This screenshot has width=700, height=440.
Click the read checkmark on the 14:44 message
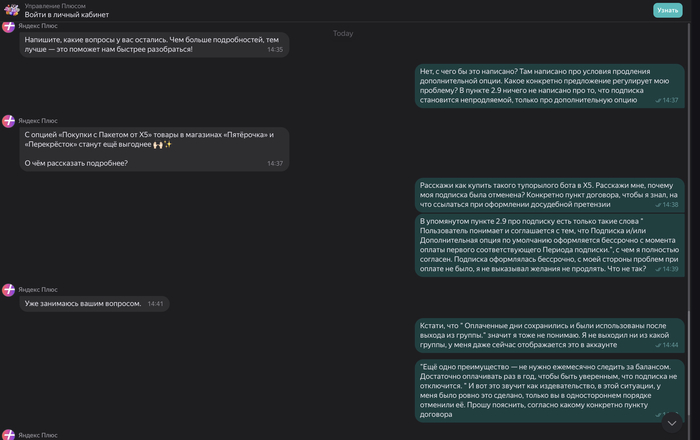coord(657,345)
